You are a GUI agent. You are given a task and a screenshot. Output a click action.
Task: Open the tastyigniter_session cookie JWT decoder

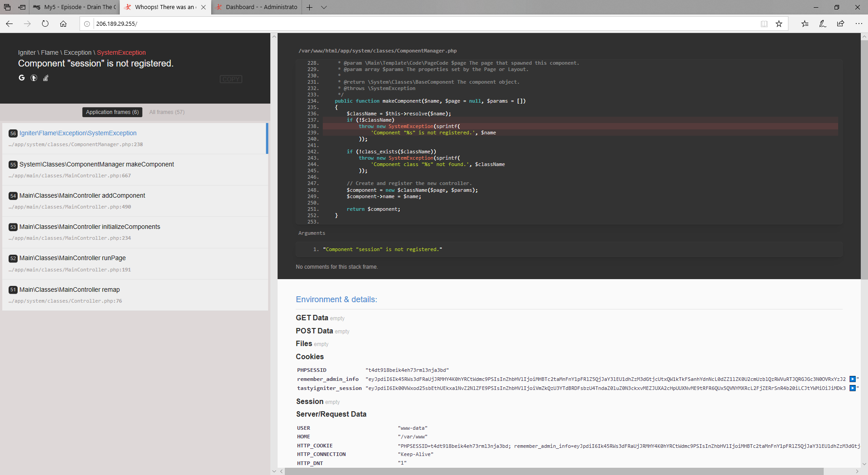[853, 388]
